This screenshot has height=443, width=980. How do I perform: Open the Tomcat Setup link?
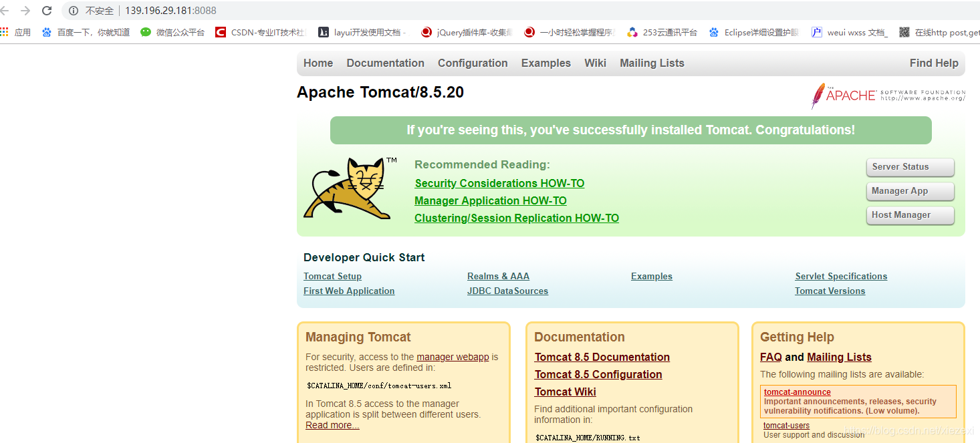coord(332,276)
